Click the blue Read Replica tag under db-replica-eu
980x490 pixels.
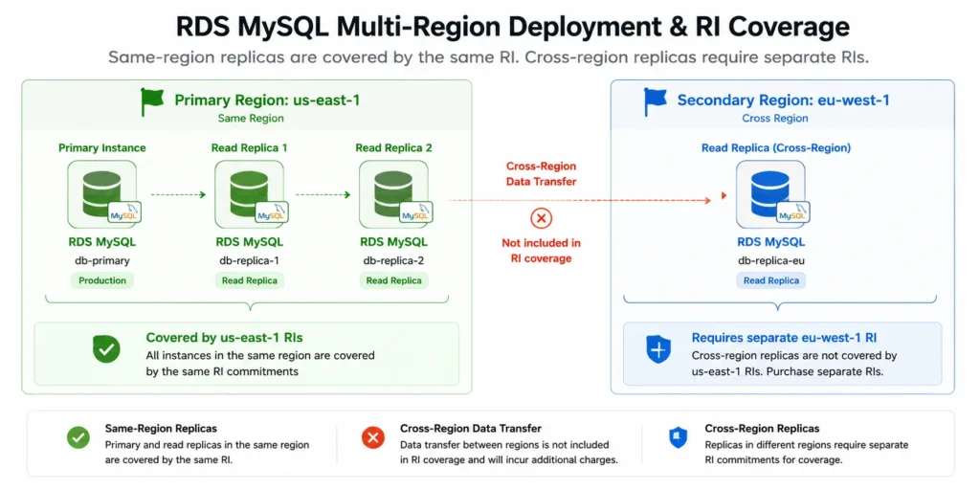(770, 280)
